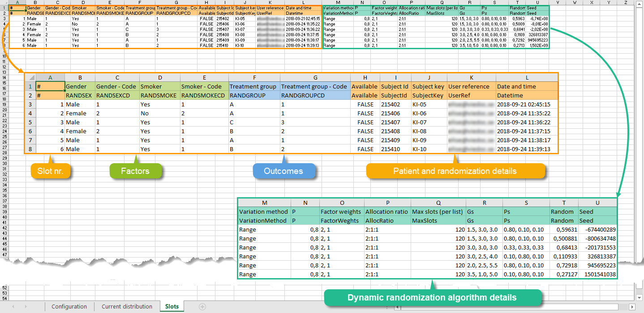The width and height of the screenshot is (644, 313).
Task: Click the next sheet navigation arrow
Action: tap(25, 307)
